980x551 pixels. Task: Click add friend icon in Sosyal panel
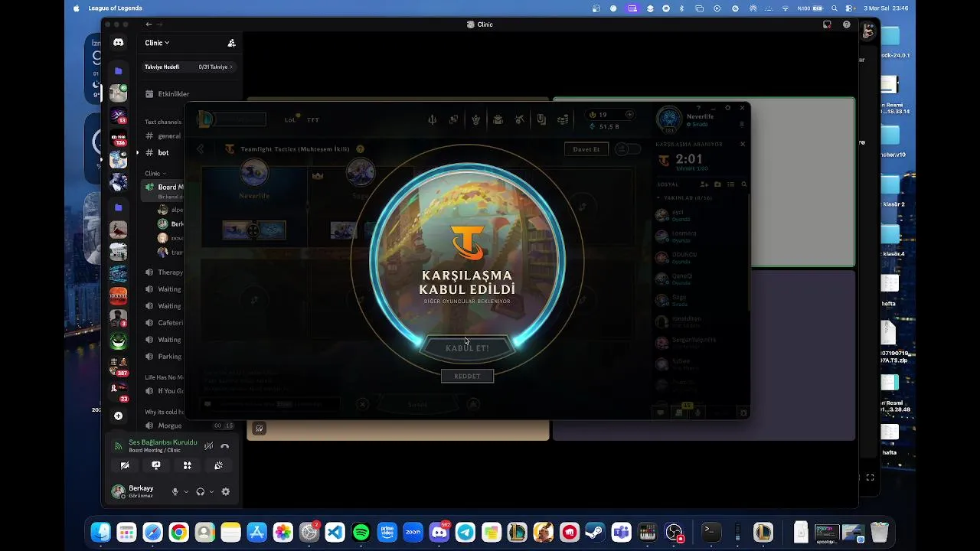tap(704, 184)
